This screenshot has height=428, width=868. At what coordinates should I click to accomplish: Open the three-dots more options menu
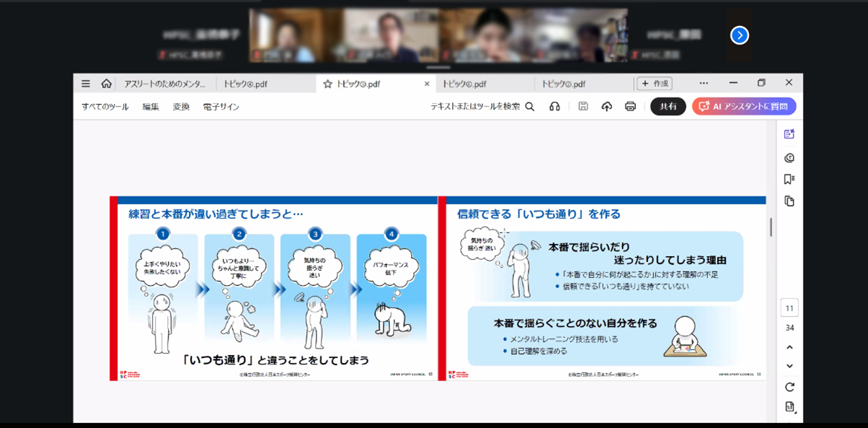(x=704, y=84)
